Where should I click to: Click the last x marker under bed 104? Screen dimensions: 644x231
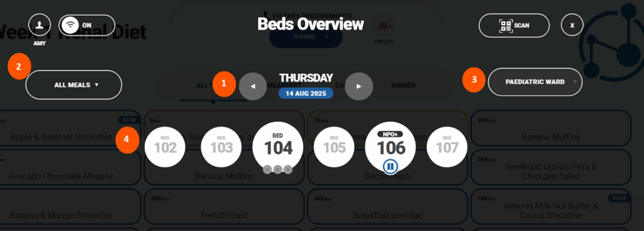coord(288,169)
